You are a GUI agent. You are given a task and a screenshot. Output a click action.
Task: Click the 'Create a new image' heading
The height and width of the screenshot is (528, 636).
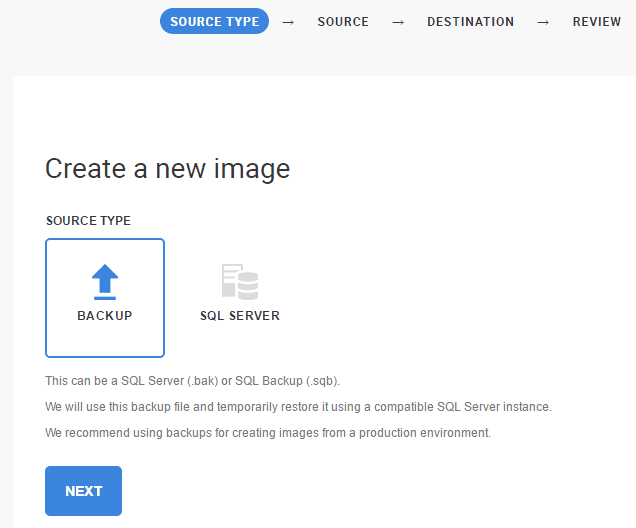click(x=167, y=168)
